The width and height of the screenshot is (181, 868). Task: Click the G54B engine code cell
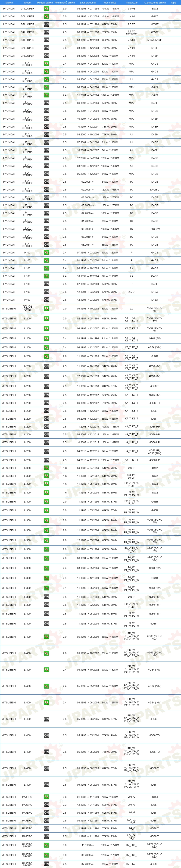click(154, 356)
